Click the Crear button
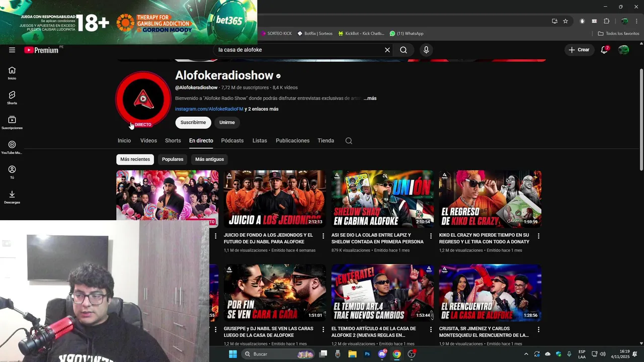Screen dimensions: 644x362 [579, 50]
